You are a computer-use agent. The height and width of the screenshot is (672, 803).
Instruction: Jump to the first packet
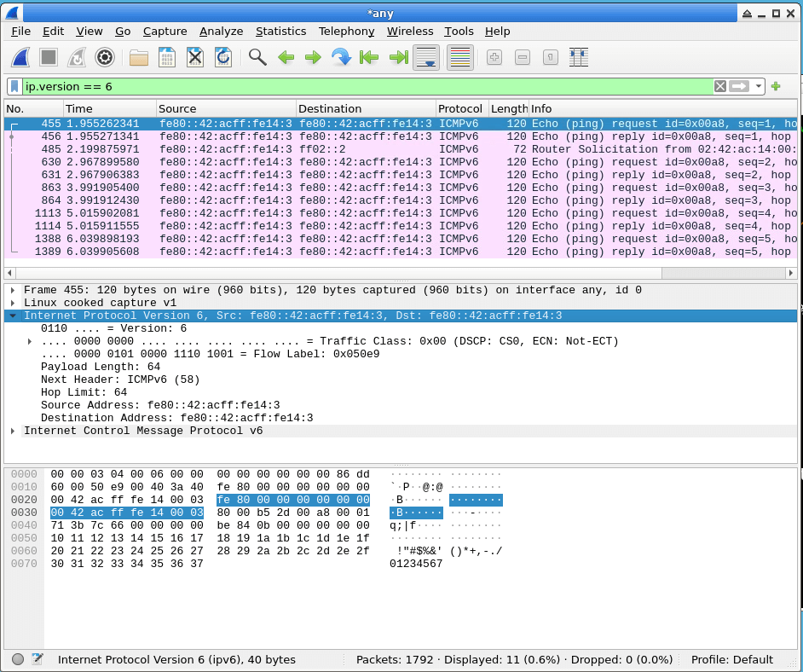369,57
